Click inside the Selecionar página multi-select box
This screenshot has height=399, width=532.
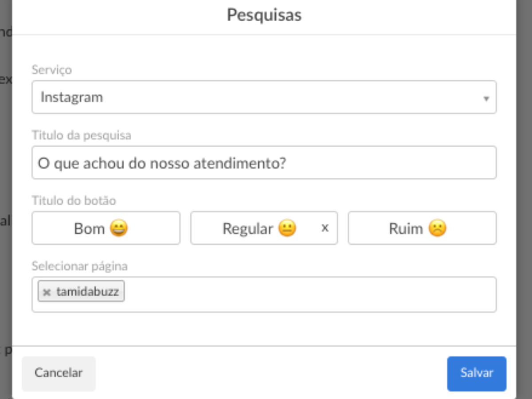point(310,294)
